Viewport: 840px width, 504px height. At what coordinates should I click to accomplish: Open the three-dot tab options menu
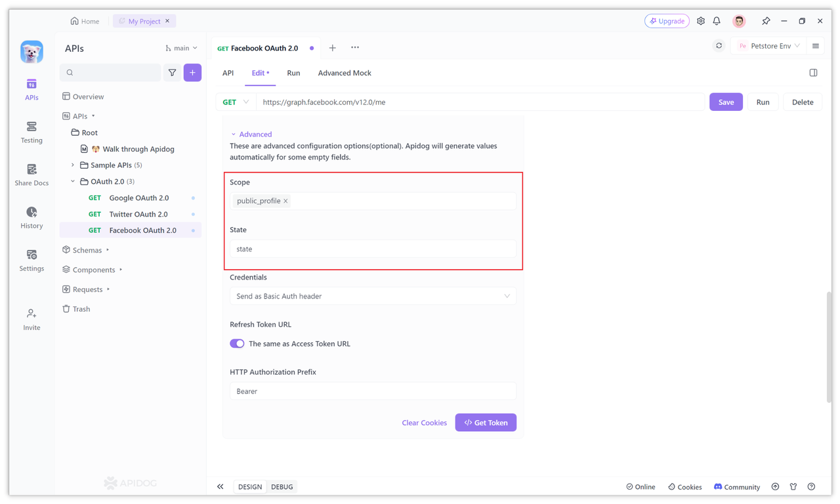coord(355,48)
